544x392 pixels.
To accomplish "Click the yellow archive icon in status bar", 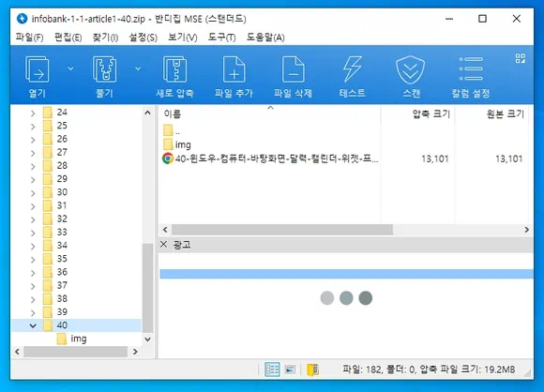I will 312,369.
